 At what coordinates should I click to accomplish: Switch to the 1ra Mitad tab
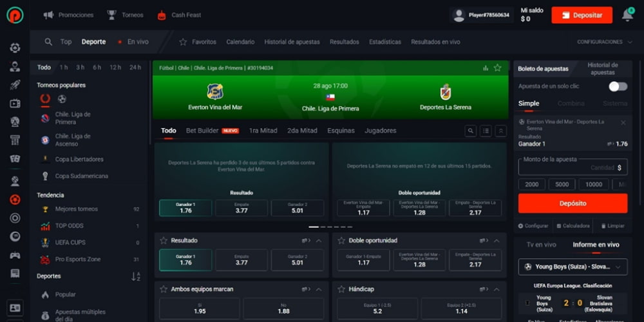pyautogui.click(x=263, y=131)
